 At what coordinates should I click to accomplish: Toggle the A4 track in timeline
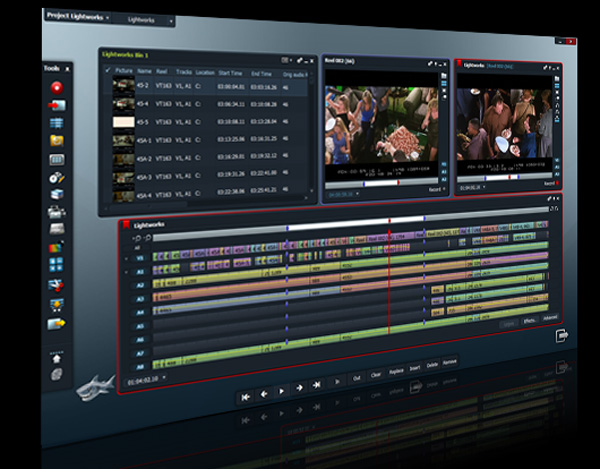[x=140, y=313]
